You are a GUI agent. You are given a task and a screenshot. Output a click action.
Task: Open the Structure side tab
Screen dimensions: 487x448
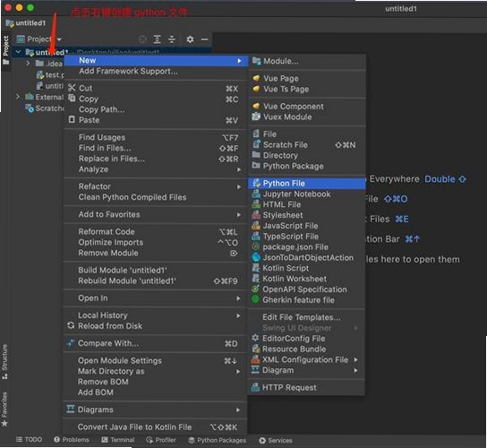(4, 361)
